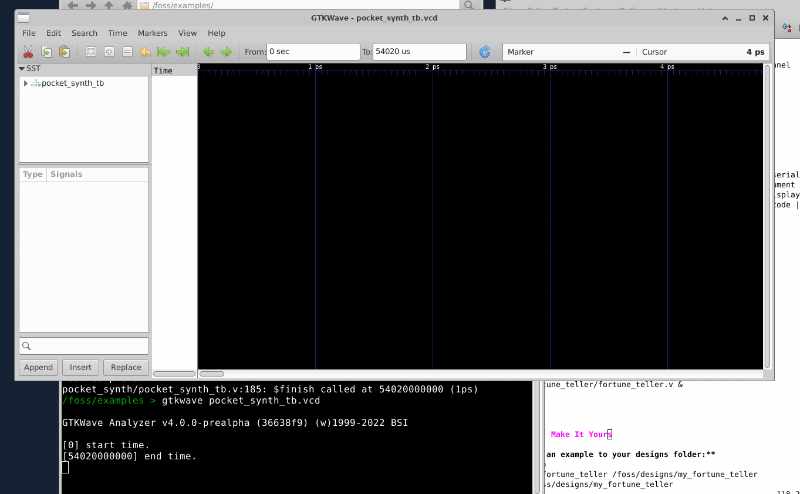Open the Markers menu
800x494 pixels.
tap(152, 33)
